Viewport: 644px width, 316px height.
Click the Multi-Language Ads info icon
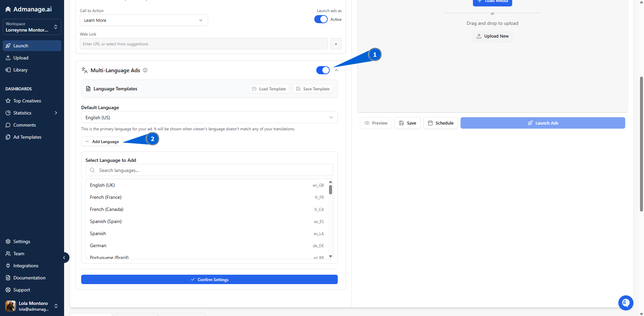click(x=145, y=70)
